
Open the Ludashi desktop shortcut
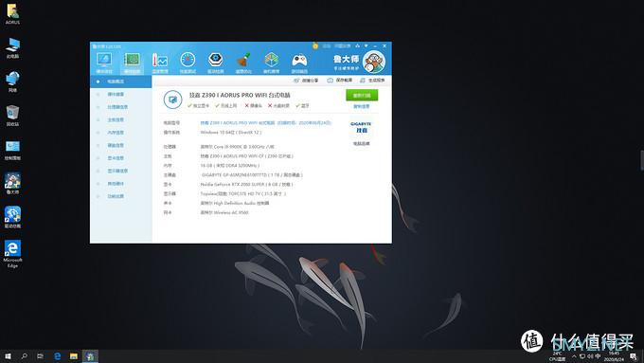pyautogui.click(x=12, y=184)
